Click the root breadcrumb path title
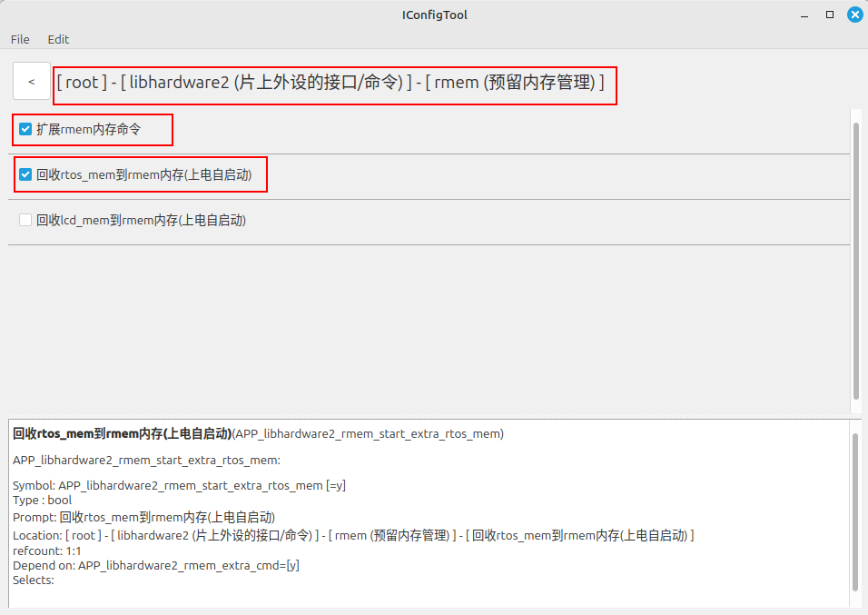The height and width of the screenshot is (615, 868). click(330, 83)
